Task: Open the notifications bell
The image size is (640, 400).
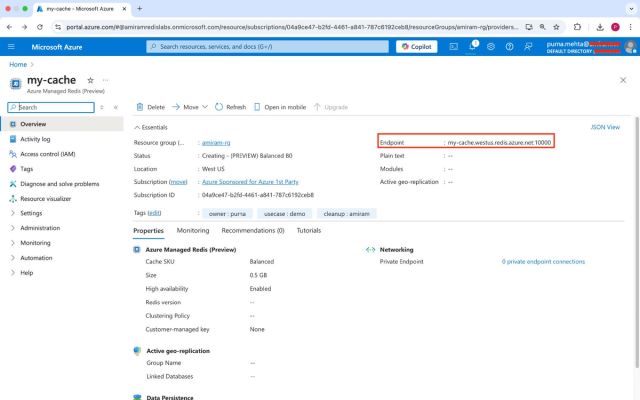Action: pos(472,47)
